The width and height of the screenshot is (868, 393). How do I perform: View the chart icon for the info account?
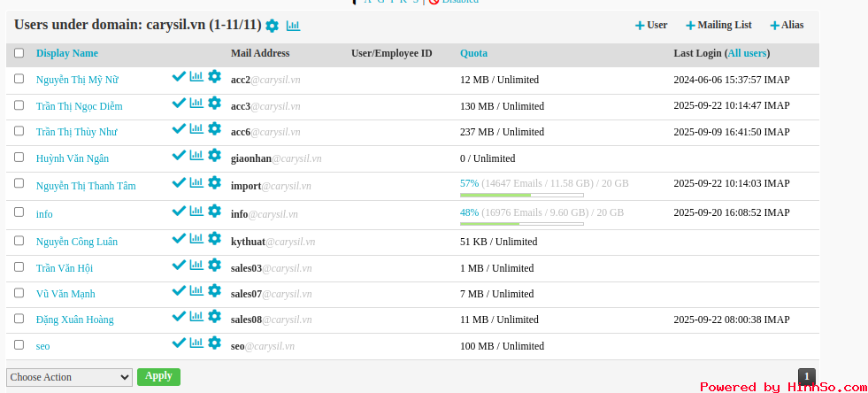tap(196, 212)
